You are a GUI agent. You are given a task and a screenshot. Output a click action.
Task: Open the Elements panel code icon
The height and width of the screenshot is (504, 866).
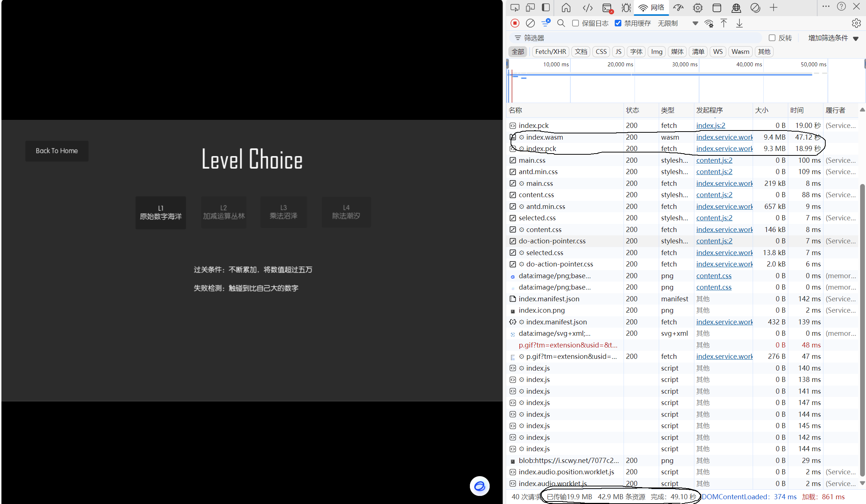588,8
